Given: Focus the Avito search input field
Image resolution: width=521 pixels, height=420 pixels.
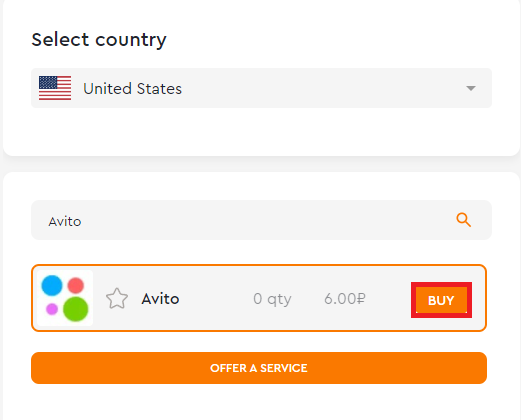Looking at the screenshot, I should coord(261,220).
